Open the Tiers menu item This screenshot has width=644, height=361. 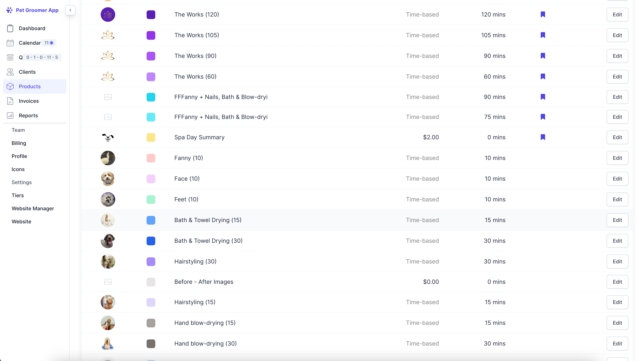(17, 195)
